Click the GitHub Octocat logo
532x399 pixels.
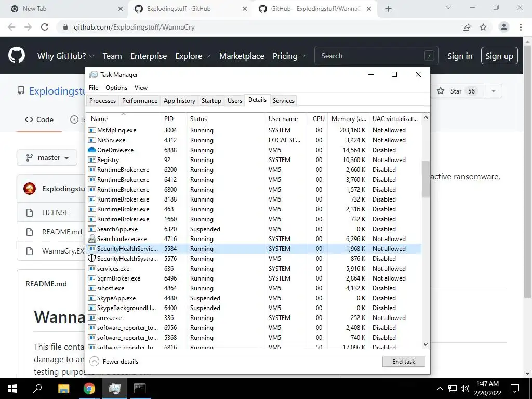pyautogui.click(x=17, y=56)
